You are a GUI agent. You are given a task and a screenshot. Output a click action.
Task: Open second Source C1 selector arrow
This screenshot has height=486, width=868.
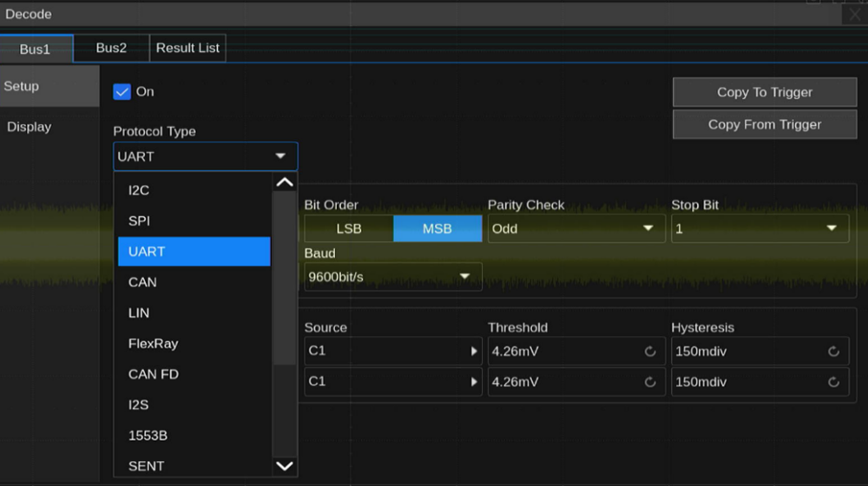pos(474,382)
